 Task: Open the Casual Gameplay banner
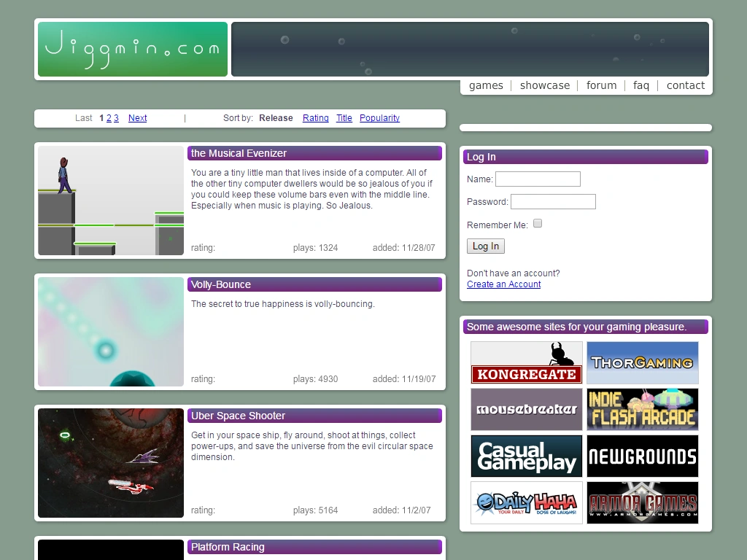527,456
